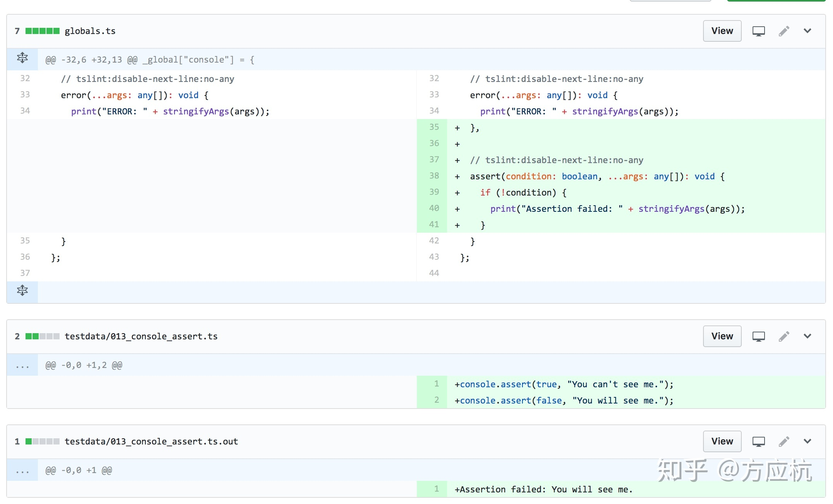The height and width of the screenshot is (504, 833).
Task: Click display icon for 013_console_assert.ts
Action: click(758, 336)
